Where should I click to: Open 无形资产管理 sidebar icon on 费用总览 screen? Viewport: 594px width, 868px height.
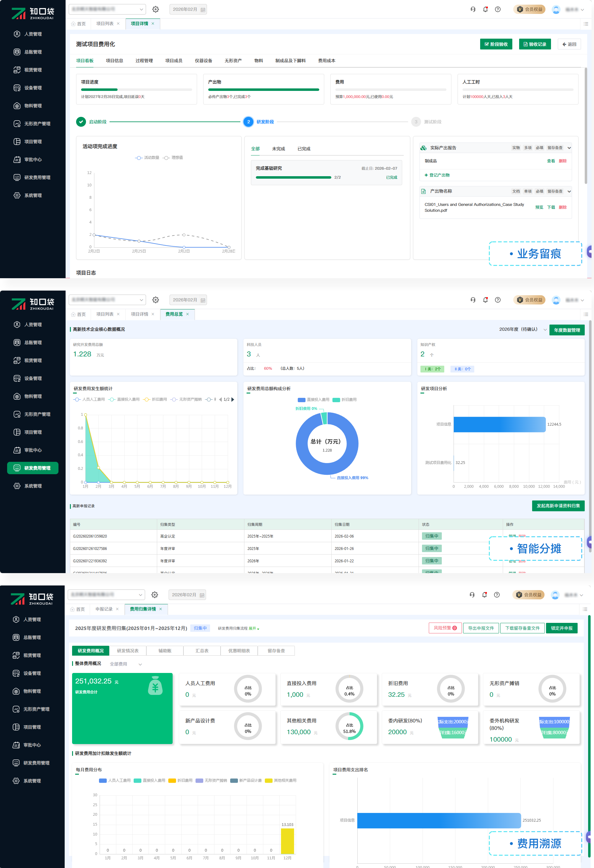point(17,414)
